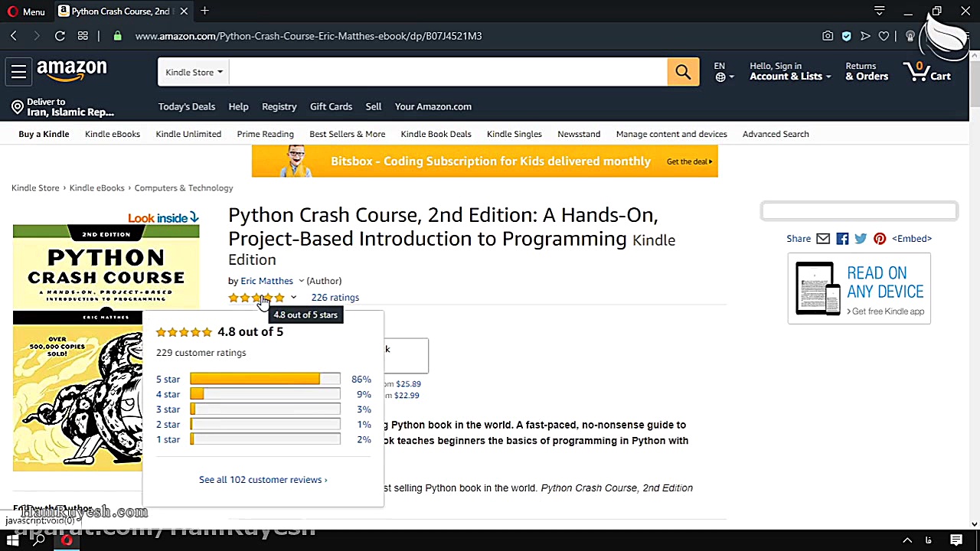Open the EN language selector

coord(723,72)
